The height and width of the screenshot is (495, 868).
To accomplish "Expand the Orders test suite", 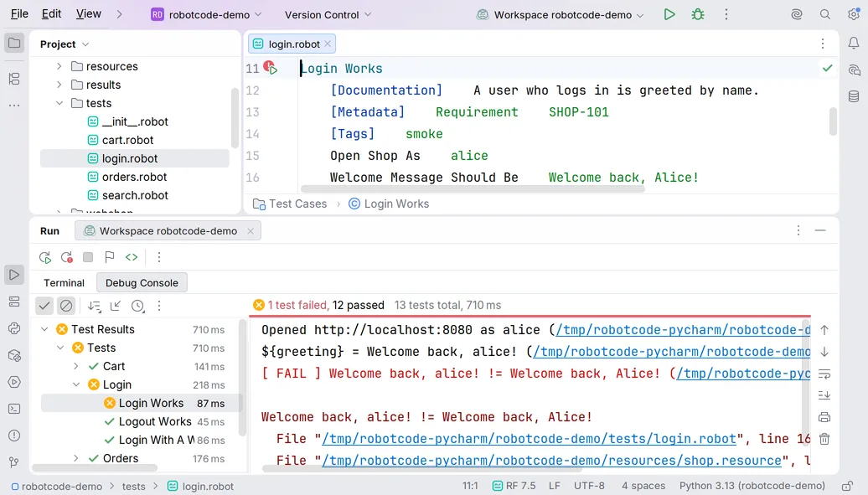I will [x=76, y=458].
